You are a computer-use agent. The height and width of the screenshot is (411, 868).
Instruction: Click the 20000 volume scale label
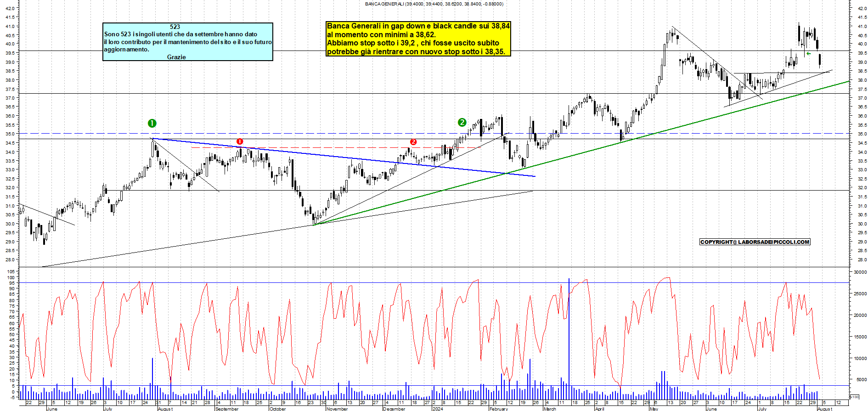tap(860, 315)
